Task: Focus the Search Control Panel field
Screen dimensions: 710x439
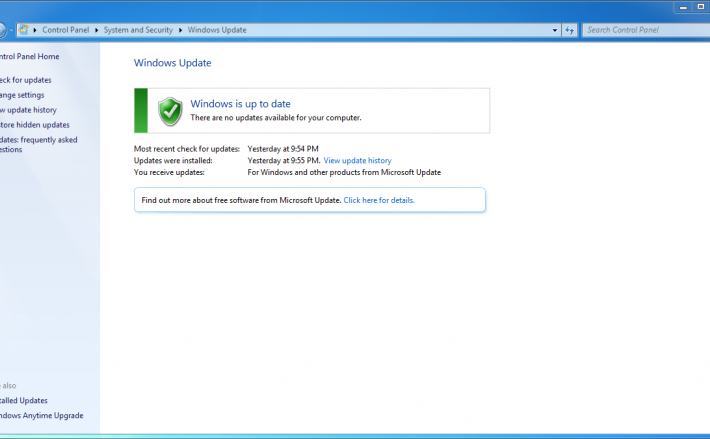Action: (x=647, y=30)
